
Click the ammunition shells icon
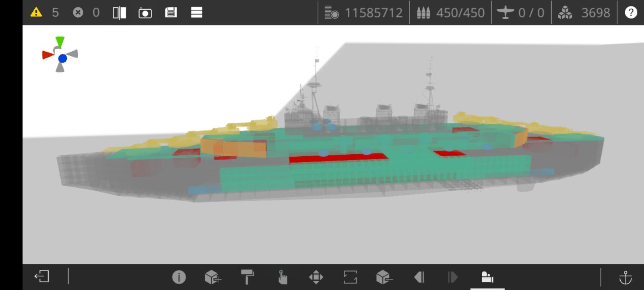pyautogui.click(x=423, y=13)
